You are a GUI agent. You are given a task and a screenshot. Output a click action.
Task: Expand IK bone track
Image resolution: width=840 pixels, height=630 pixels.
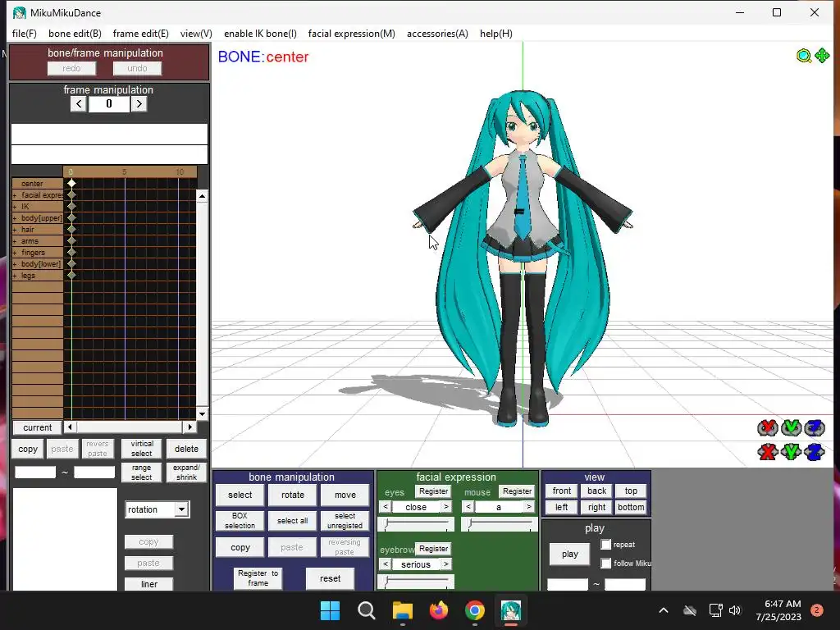[15, 207]
